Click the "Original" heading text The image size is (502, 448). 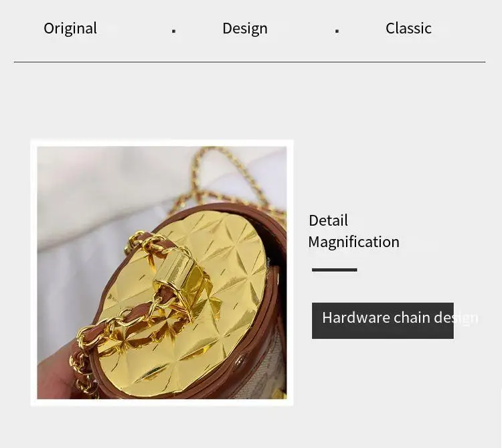[70, 29]
